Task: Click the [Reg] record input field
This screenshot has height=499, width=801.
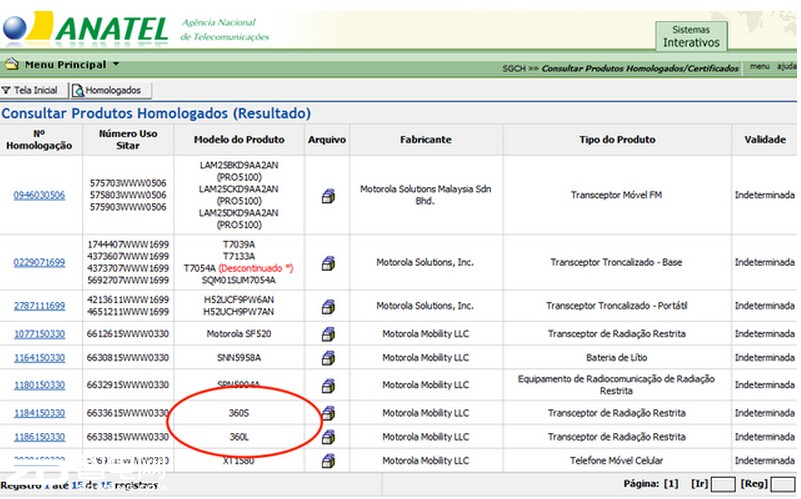Action: point(782,484)
